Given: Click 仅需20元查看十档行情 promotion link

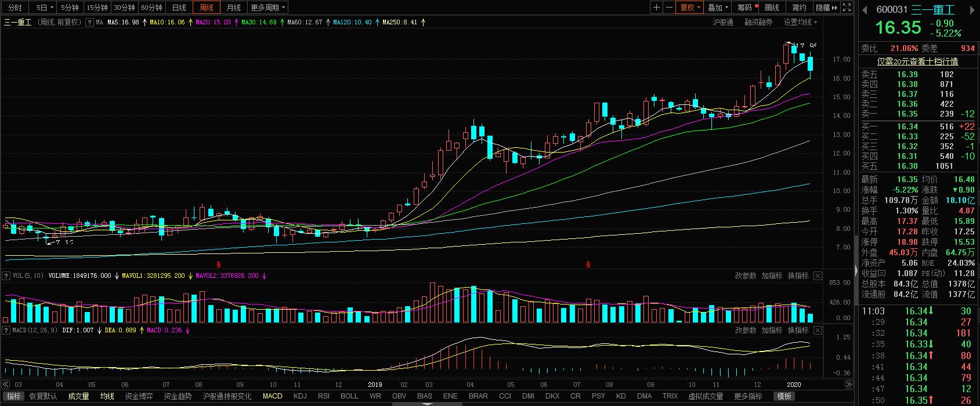Looking at the screenshot, I should (917, 61).
